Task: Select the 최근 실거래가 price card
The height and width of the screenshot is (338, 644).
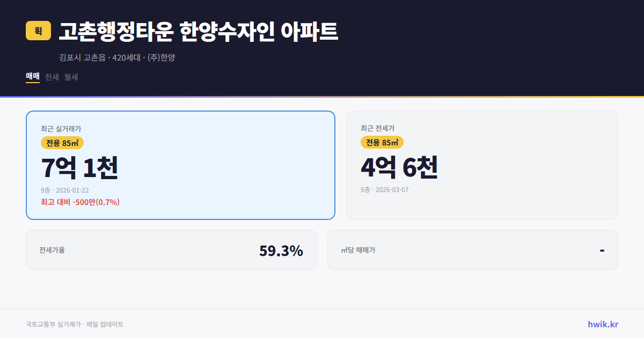Action: (180, 165)
